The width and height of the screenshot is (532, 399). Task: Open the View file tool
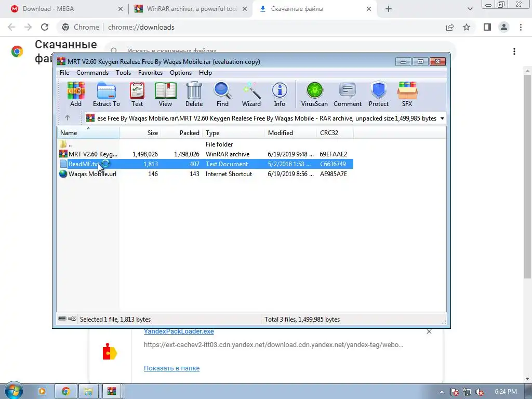pos(166,95)
